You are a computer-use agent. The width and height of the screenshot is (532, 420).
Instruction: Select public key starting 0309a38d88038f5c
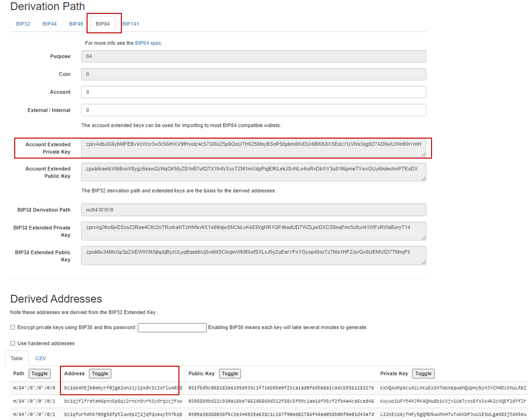tap(281, 414)
